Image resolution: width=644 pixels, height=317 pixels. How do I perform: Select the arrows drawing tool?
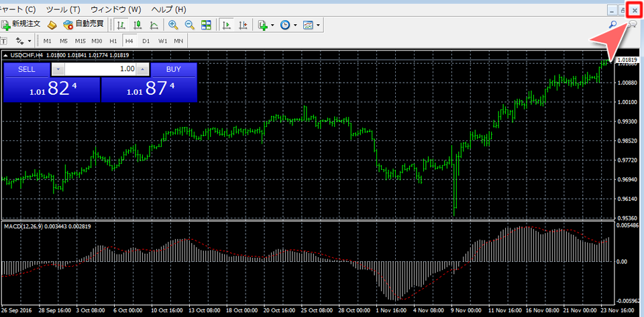point(19,41)
